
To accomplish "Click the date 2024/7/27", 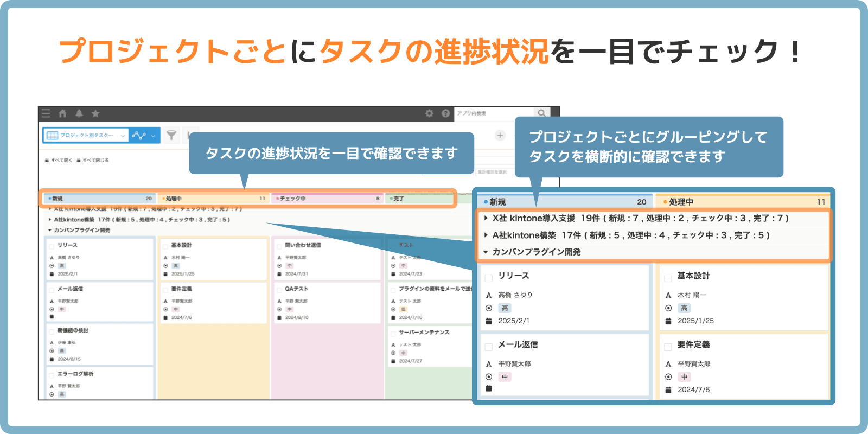I will point(411,361).
